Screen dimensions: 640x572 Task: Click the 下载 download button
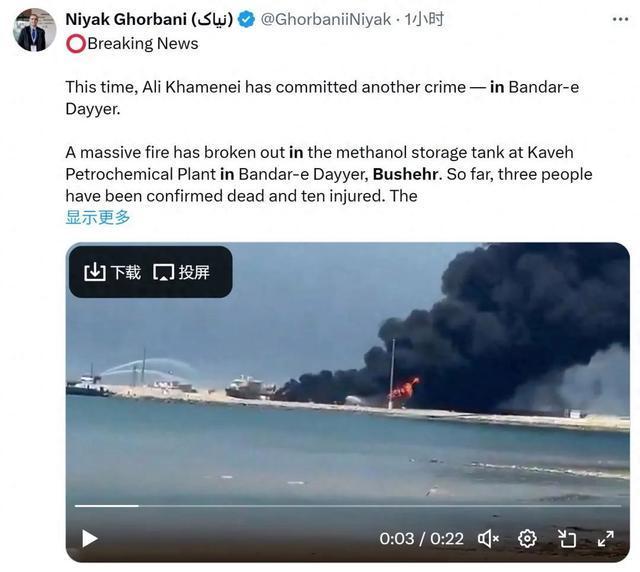pyautogui.click(x=112, y=272)
